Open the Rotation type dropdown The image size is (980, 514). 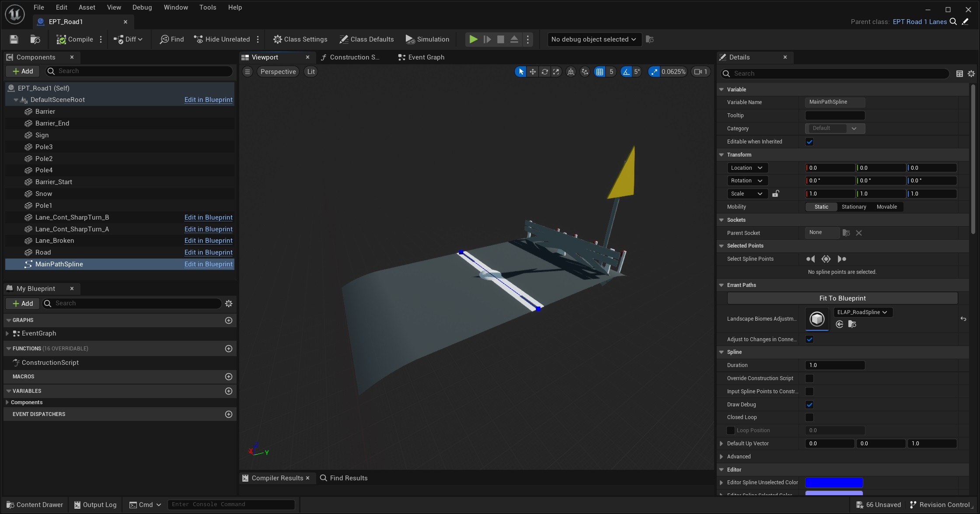point(747,181)
